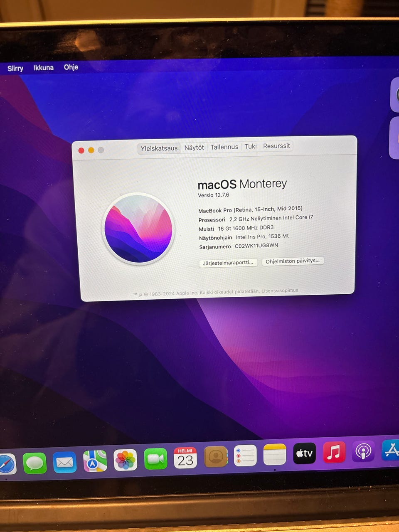The height and width of the screenshot is (532, 399).
Task: Open the Tallennus tab
Action: point(224,147)
